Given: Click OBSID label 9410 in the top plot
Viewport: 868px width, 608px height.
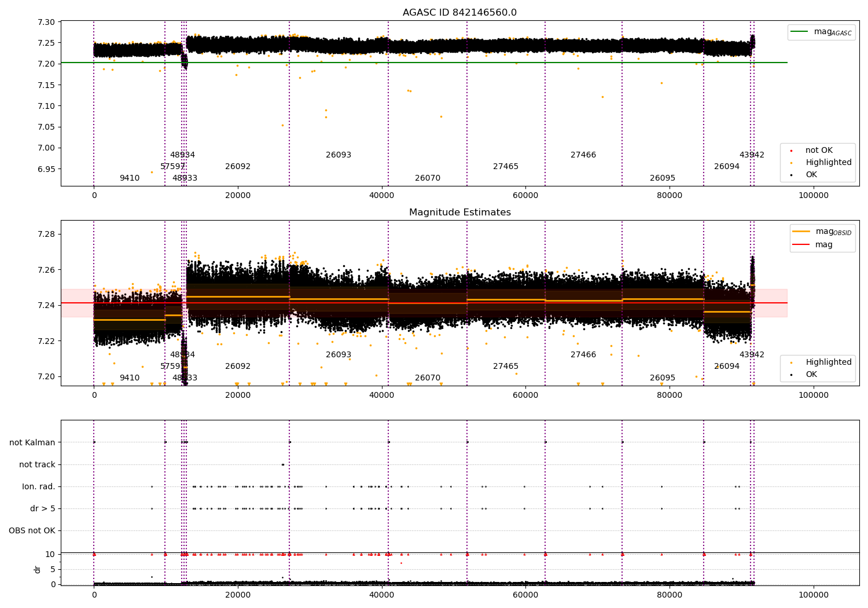Looking at the screenshot, I should pyautogui.click(x=130, y=178).
